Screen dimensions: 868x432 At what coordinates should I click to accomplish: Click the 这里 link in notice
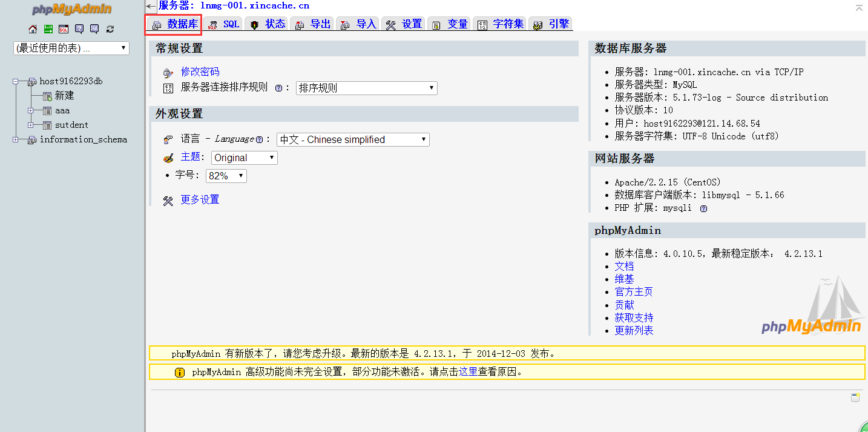(469, 372)
